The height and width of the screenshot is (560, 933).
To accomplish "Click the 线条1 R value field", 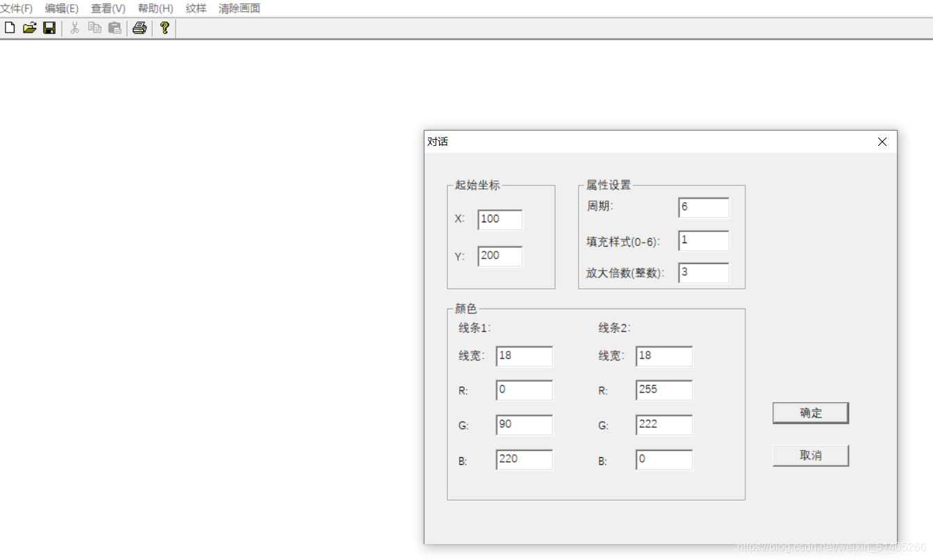I will point(525,390).
